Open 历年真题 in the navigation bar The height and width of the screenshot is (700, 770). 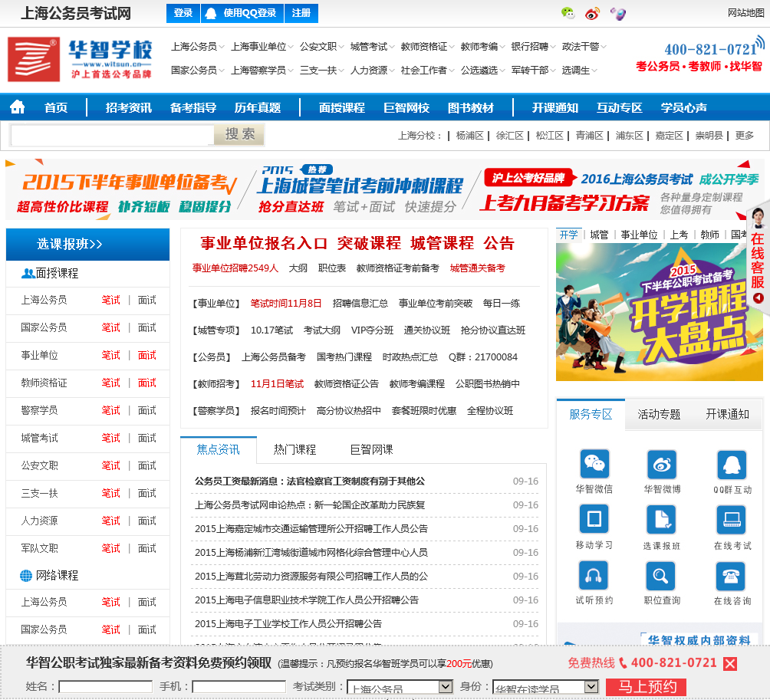pyautogui.click(x=258, y=107)
